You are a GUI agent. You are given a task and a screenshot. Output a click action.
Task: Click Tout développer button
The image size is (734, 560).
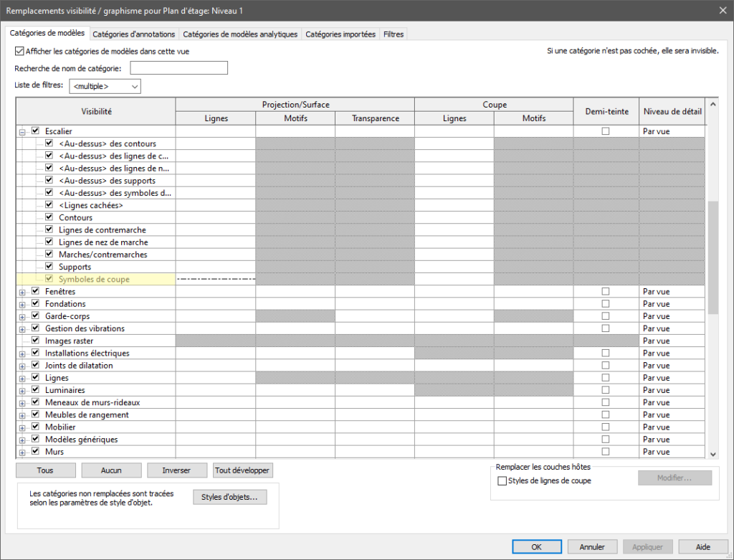point(242,470)
